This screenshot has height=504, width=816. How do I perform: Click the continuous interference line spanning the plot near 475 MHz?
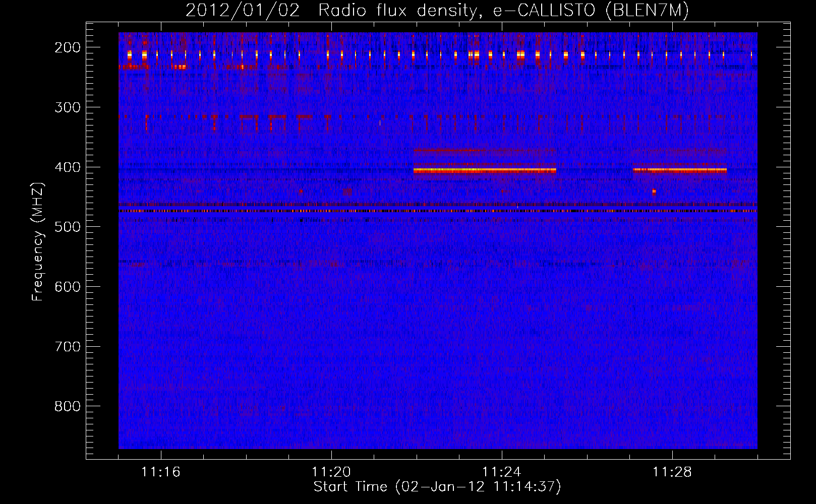pyautogui.click(x=438, y=211)
